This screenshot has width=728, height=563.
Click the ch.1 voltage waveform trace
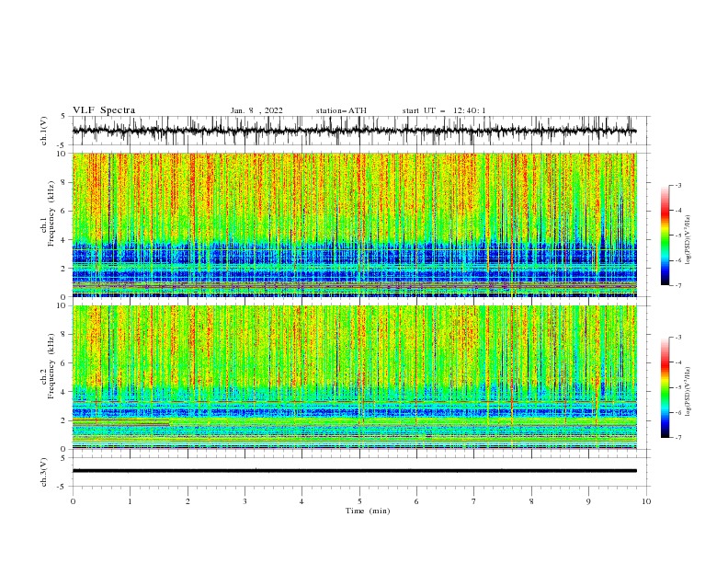[354, 131]
